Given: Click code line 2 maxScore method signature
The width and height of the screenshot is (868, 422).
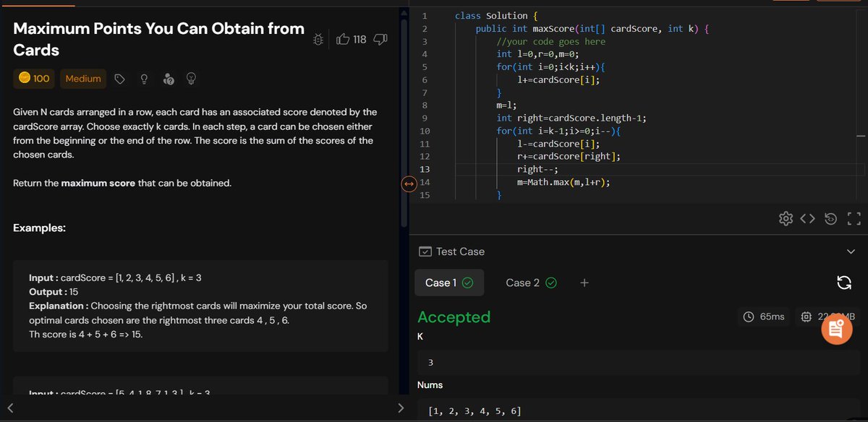Looking at the screenshot, I should (593, 29).
